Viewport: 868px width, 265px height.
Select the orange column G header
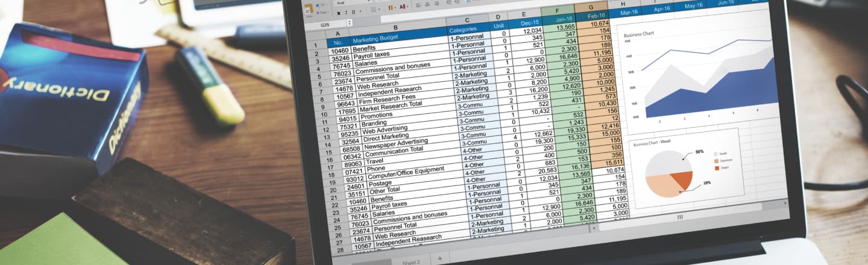(x=591, y=7)
